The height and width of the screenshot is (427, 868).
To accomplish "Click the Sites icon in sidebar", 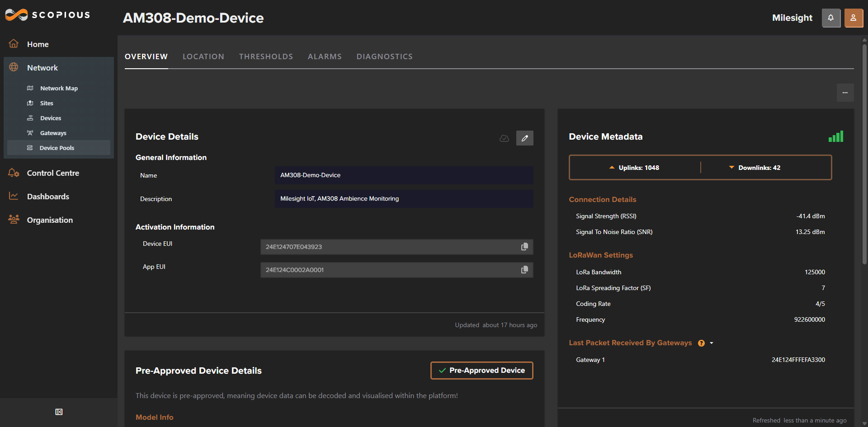I will [x=30, y=103].
